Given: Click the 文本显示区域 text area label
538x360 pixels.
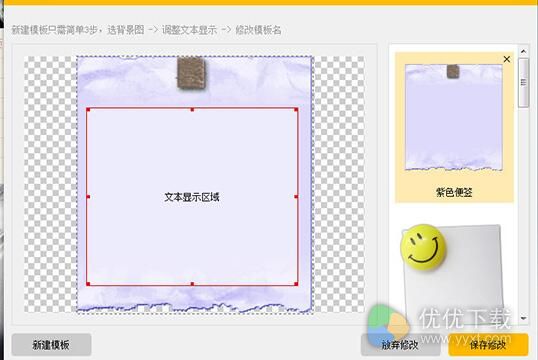Looking at the screenshot, I should [x=191, y=197].
